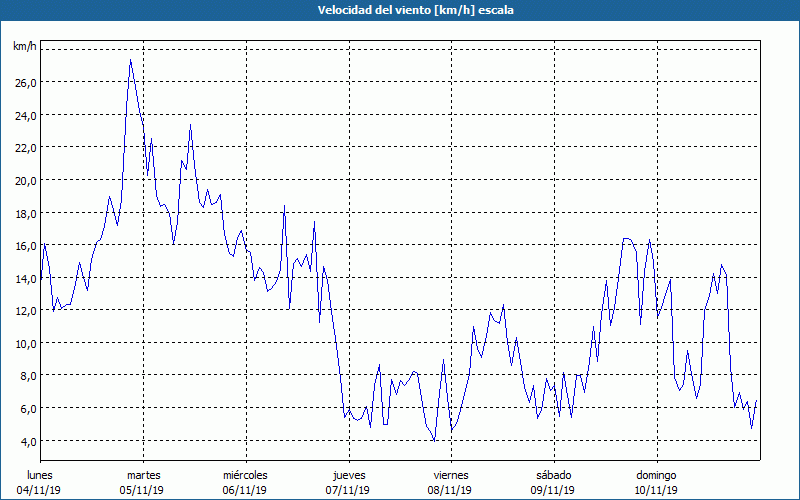
Task: Click the 8,0 axis value
Action: point(29,377)
